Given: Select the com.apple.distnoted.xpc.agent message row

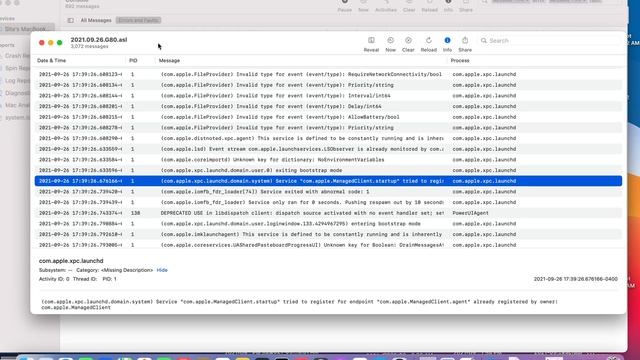Looking at the screenshot, I should click(x=328, y=138).
